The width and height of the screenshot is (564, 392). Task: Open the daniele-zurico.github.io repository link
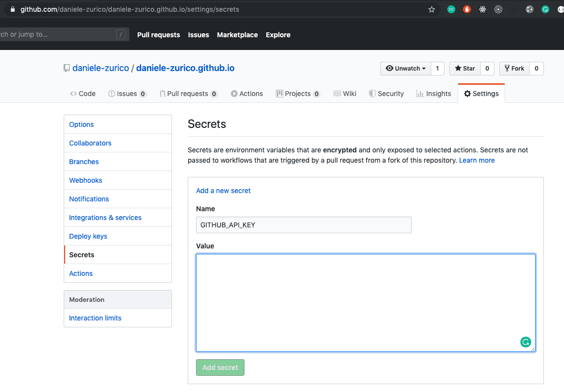click(x=185, y=68)
